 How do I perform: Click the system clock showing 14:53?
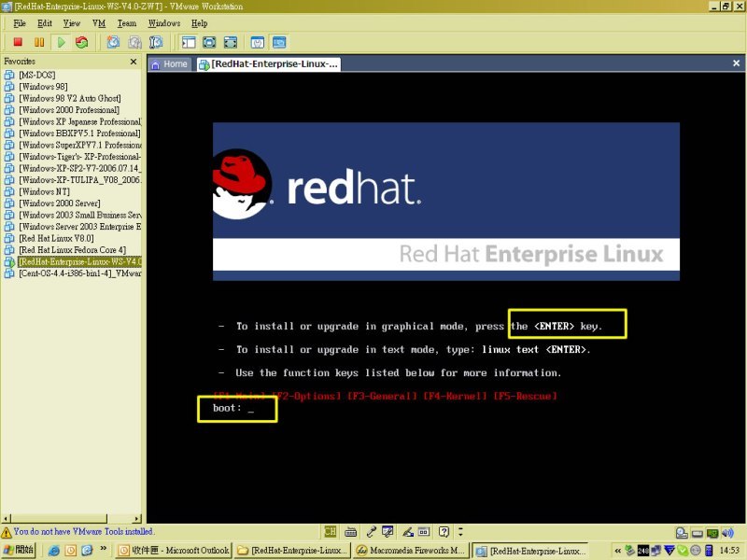(729, 551)
